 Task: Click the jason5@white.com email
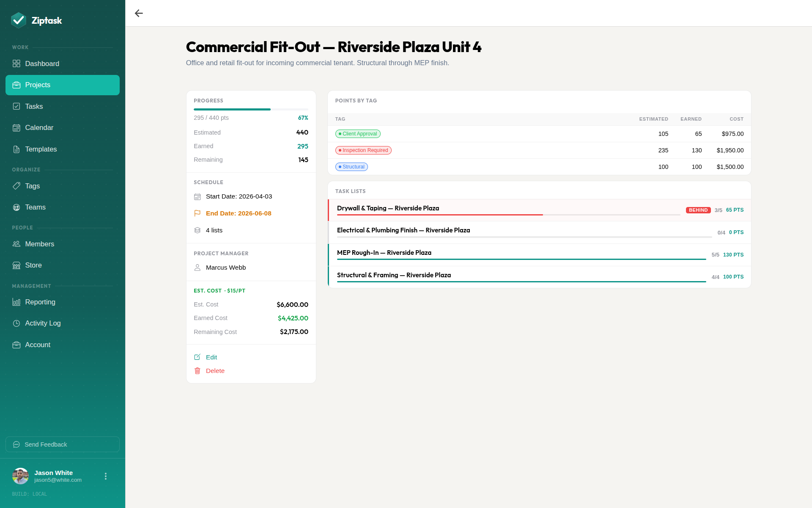[x=58, y=480]
